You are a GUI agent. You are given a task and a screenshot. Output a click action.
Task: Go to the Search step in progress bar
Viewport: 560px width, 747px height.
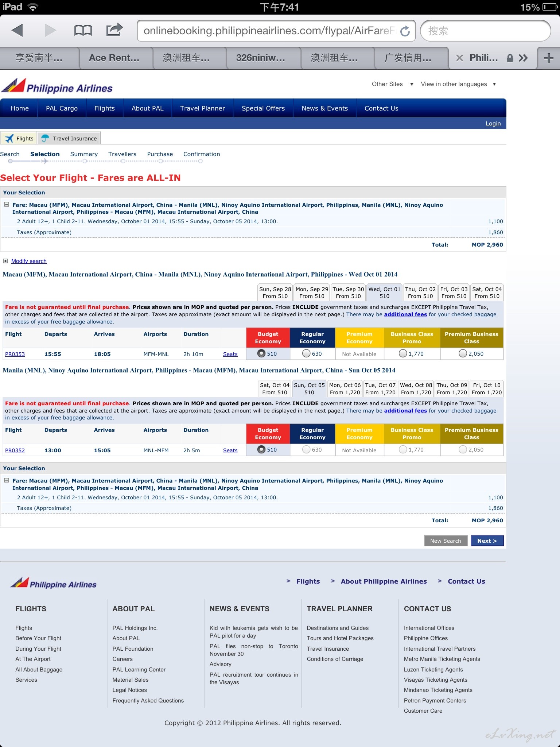point(10,154)
